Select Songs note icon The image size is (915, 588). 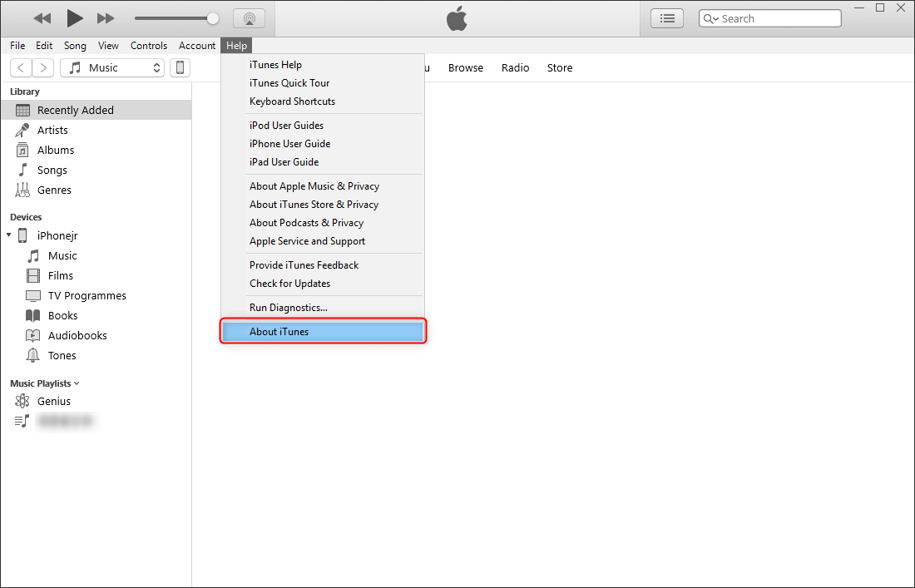[22, 170]
